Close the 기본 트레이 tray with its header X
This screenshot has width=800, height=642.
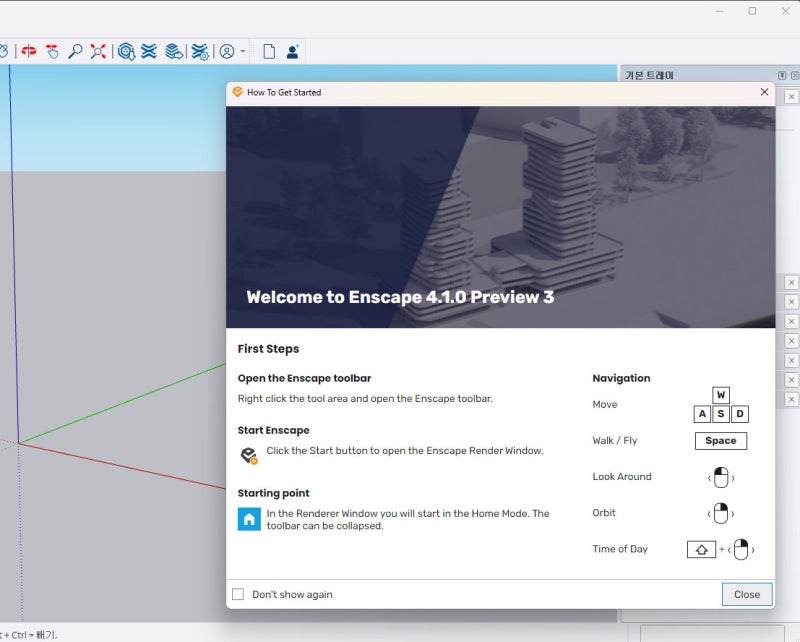[x=794, y=76]
